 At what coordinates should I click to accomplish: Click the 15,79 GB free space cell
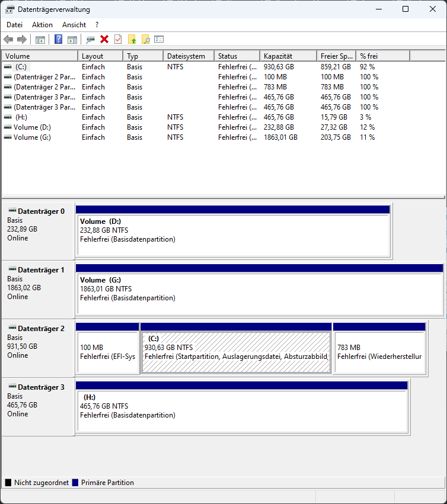[x=334, y=117]
